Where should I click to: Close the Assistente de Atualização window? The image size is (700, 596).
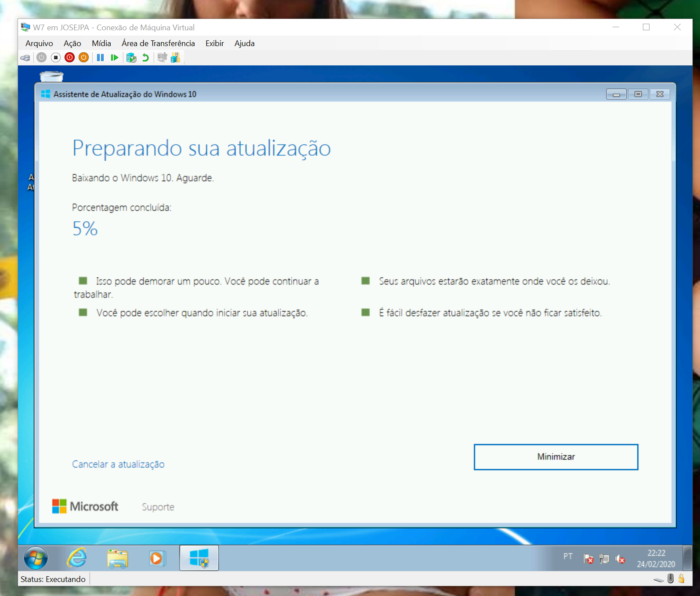pos(660,94)
